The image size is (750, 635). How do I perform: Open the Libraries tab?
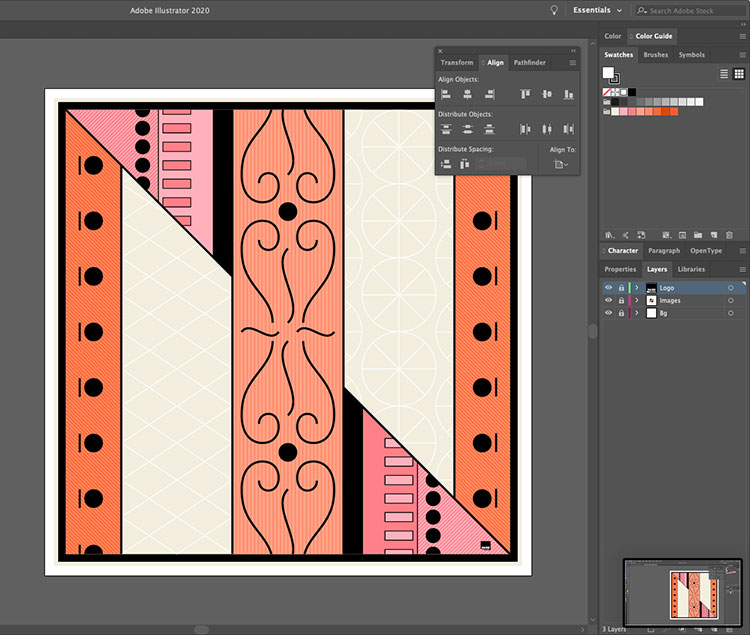pyautogui.click(x=691, y=269)
